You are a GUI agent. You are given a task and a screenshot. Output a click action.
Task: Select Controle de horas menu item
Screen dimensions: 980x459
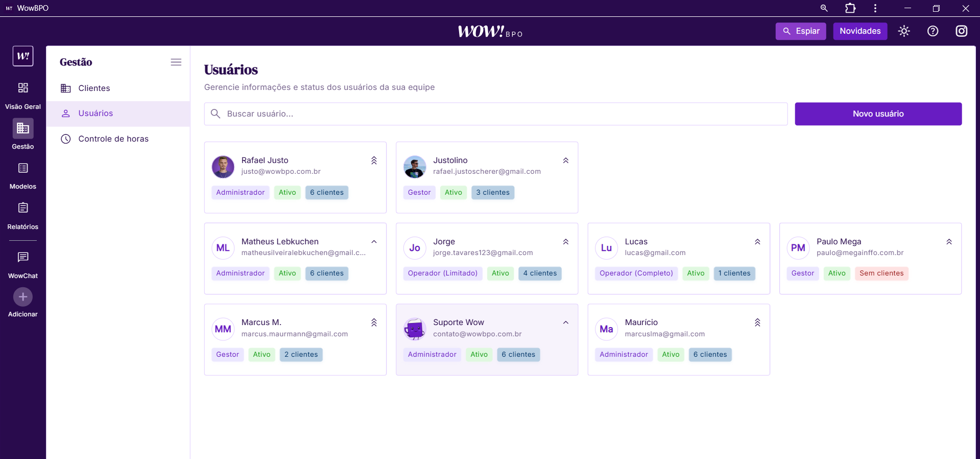tap(113, 139)
